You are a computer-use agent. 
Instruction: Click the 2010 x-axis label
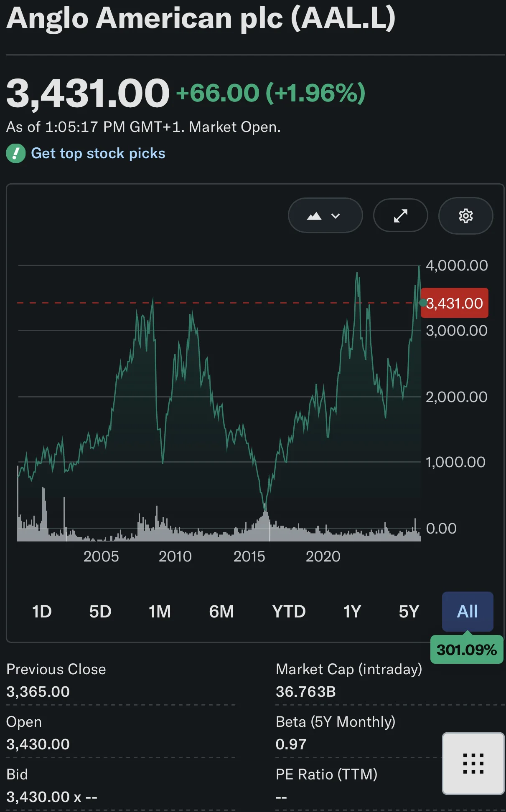[175, 557]
